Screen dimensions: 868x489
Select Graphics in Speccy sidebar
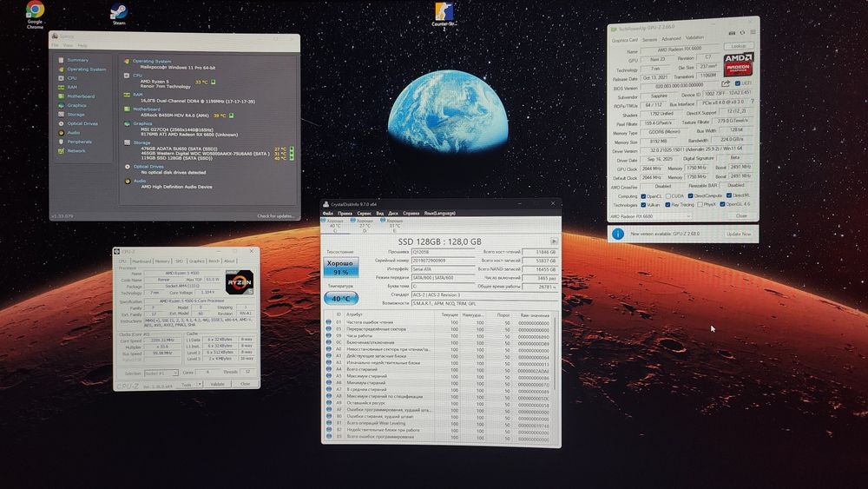(x=77, y=105)
